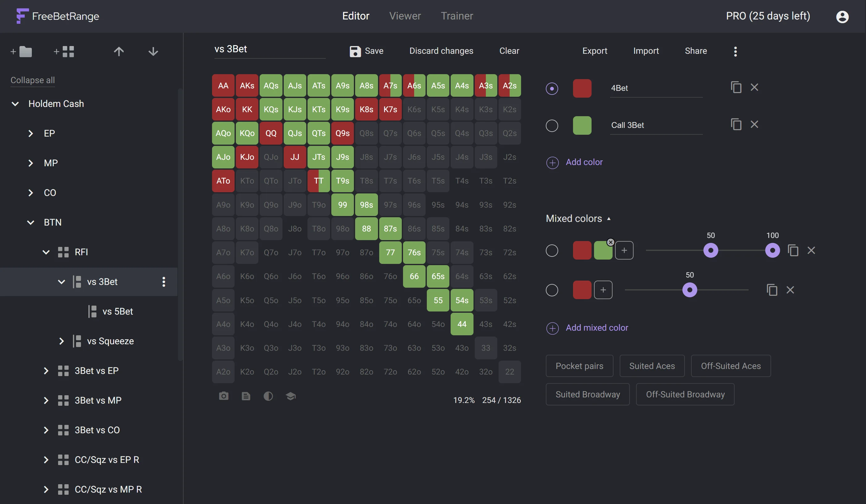Viewport: 866px width, 504px height.
Task: Select the first mixed color radio button
Action: pos(552,250)
